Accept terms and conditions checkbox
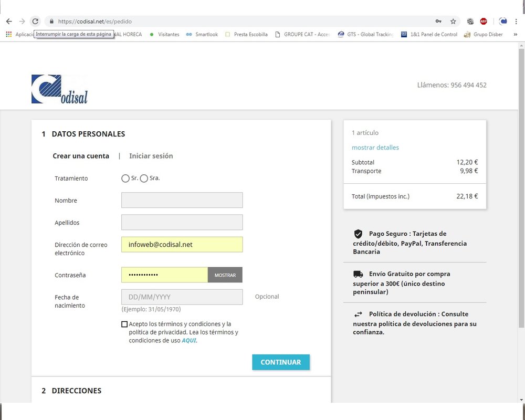This screenshot has height=420, width=525. [124, 324]
